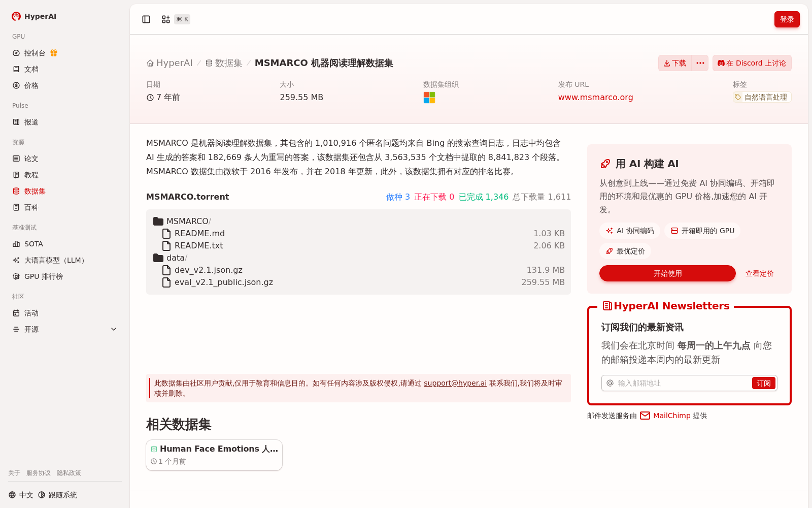Click the rocket icon beside 用 AI 构建 AI
Viewport: 812px width, 508px height.
click(x=605, y=164)
